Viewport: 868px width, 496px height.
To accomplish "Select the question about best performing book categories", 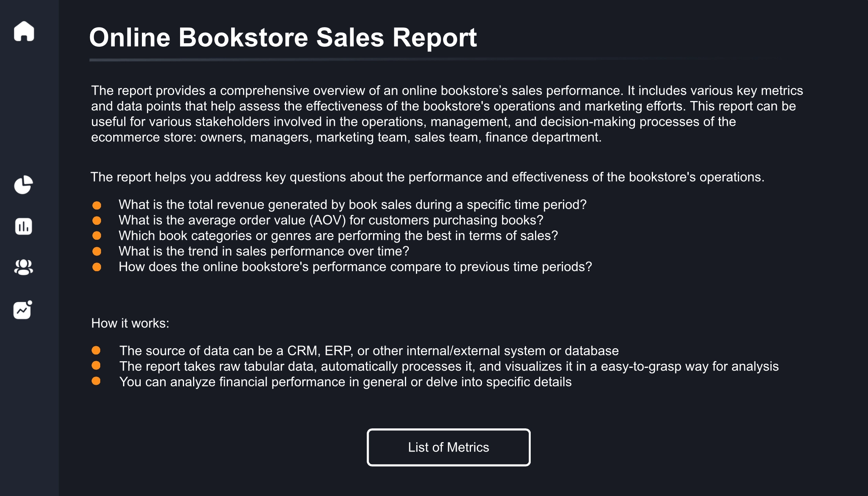I will [x=338, y=236].
